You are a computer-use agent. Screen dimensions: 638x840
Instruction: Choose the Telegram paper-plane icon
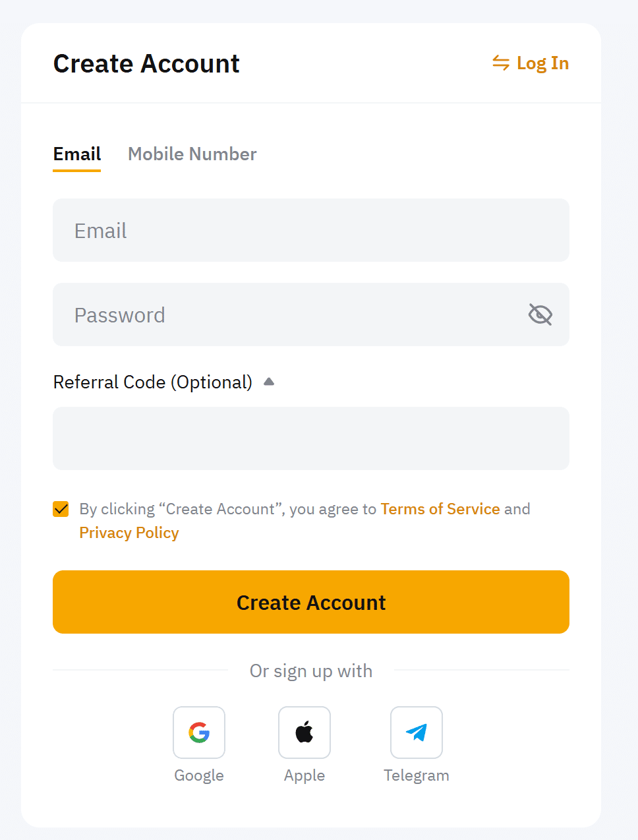click(417, 733)
